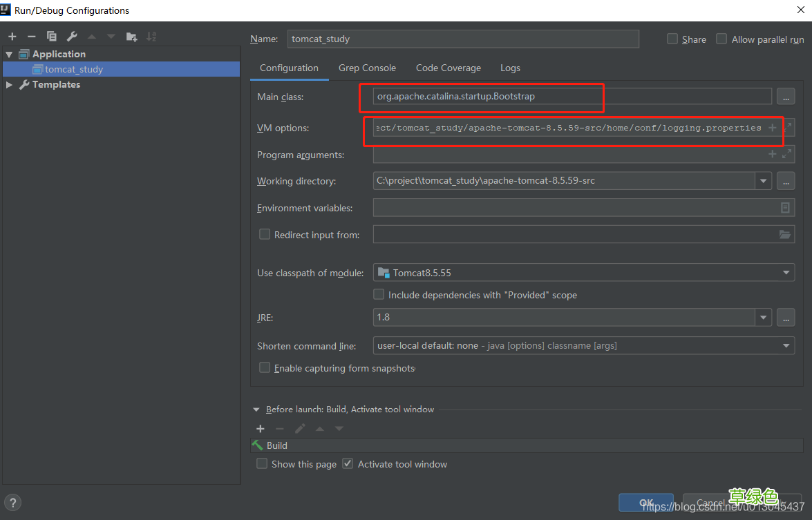
Task: Sort configurations alphabetically icon
Action: (x=151, y=36)
